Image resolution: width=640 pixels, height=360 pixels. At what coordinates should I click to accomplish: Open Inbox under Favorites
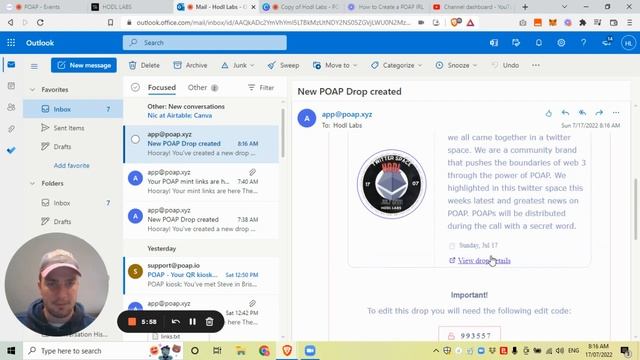coord(73,109)
